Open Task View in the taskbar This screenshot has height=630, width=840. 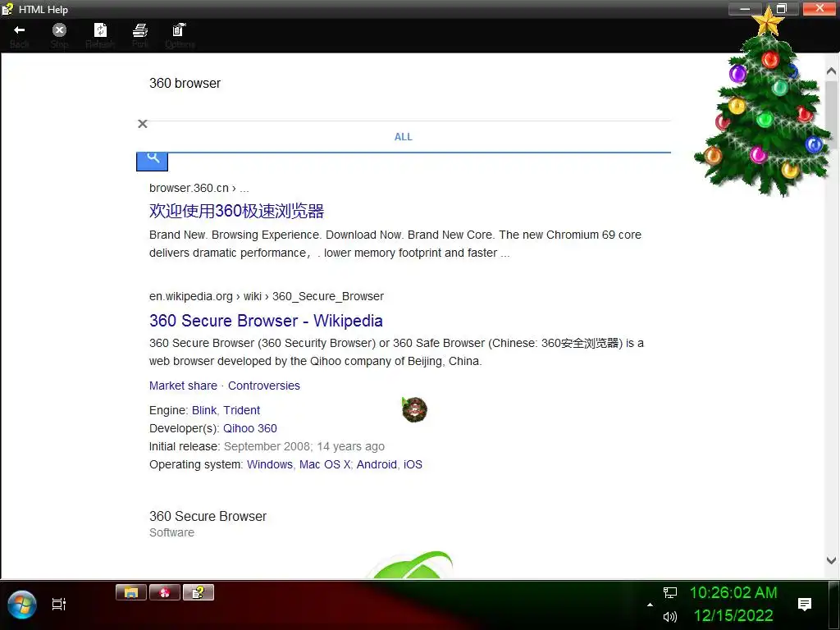[x=59, y=605]
